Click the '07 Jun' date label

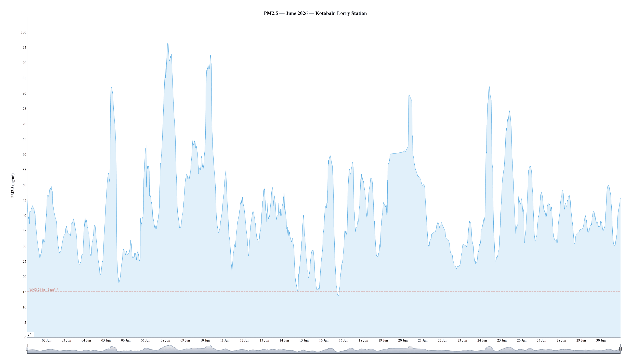[146, 340]
